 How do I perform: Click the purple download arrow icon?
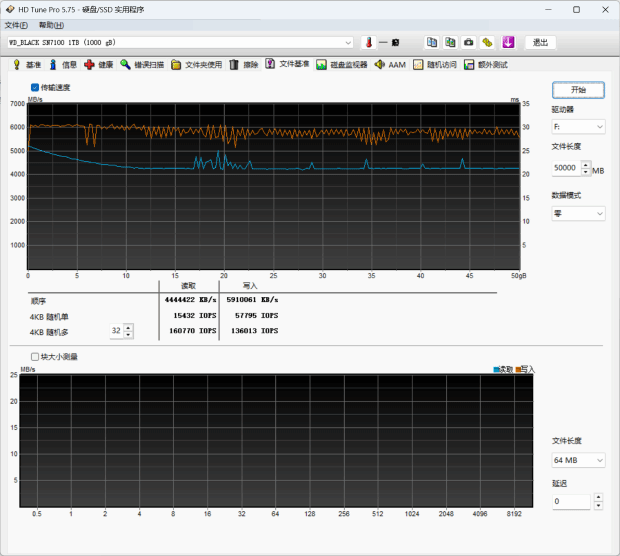(x=508, y=42)
